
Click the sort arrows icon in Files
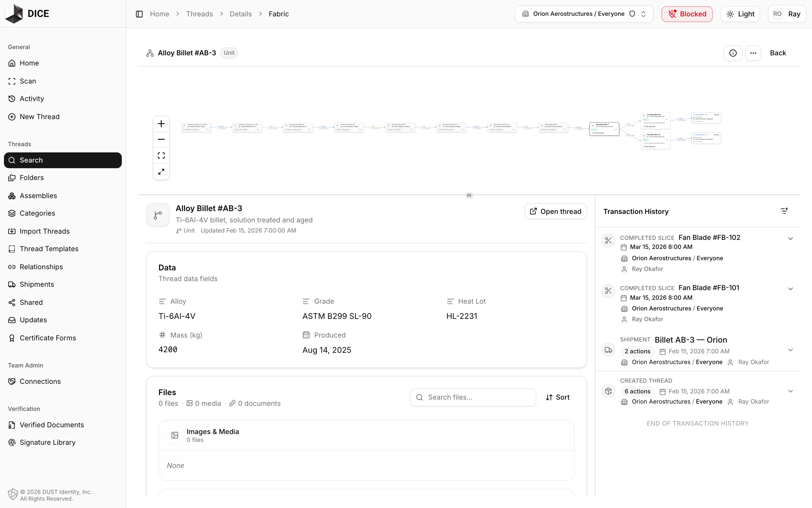[x=549, y=397]
